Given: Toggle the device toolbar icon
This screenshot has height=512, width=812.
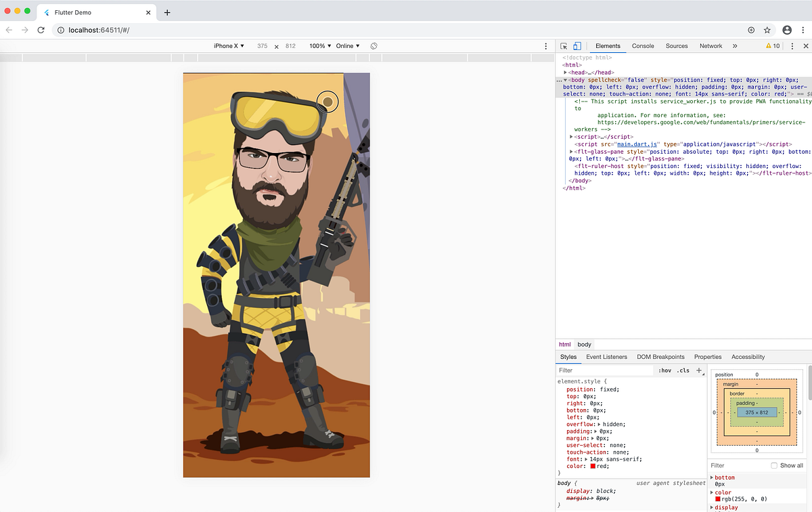Looking at the screenshot, I should point(577,46).
